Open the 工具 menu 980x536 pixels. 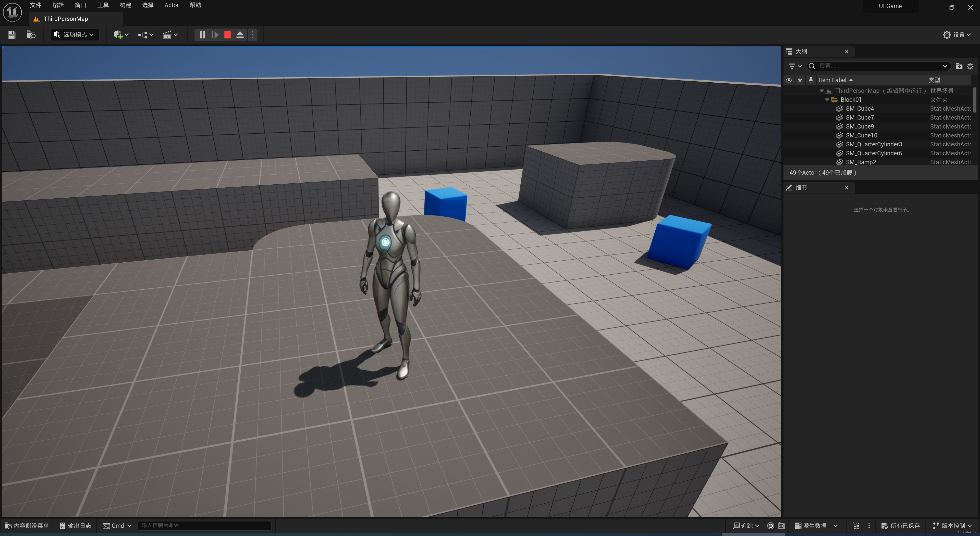pyautogui.click(x=103, y=5)
